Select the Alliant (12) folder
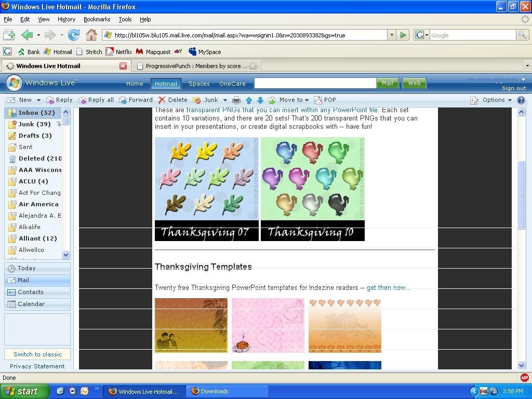The image size is (532, 399). [33, 238]
